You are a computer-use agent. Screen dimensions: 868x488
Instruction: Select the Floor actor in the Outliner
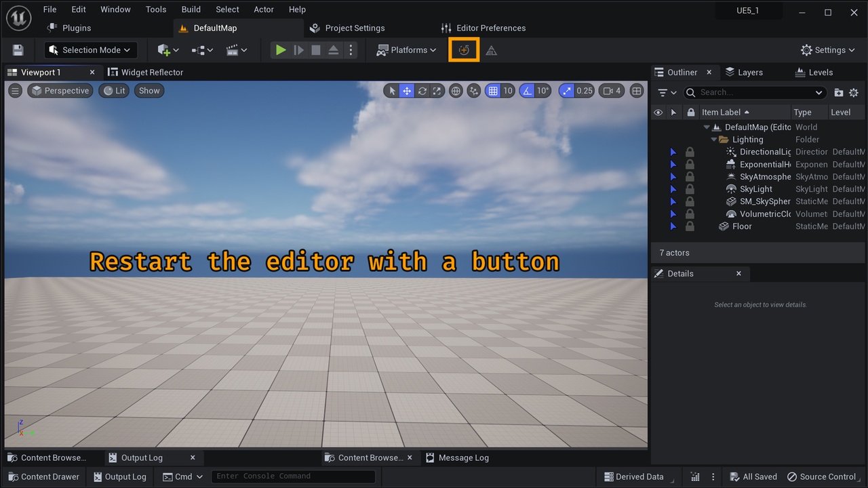742,226
